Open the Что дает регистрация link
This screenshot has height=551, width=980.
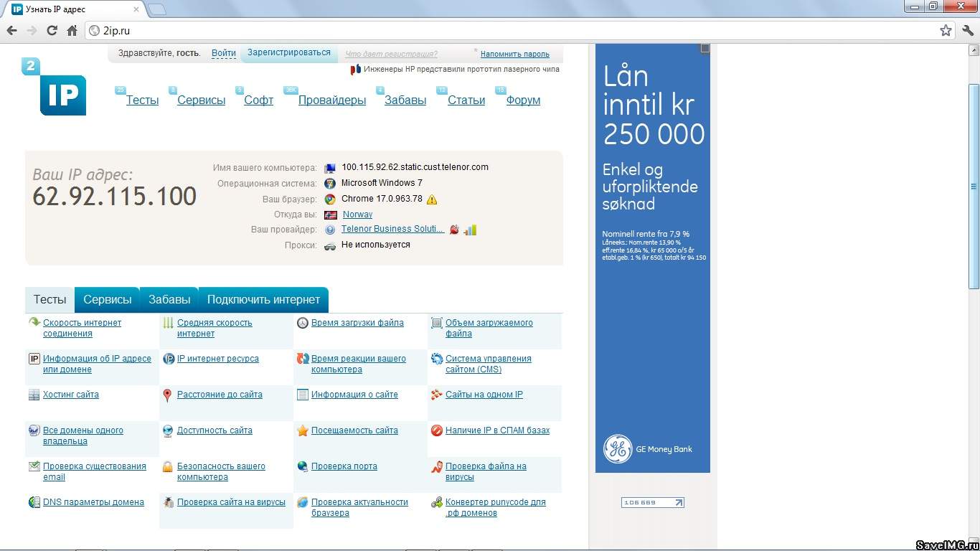click(x=391, y=54)
